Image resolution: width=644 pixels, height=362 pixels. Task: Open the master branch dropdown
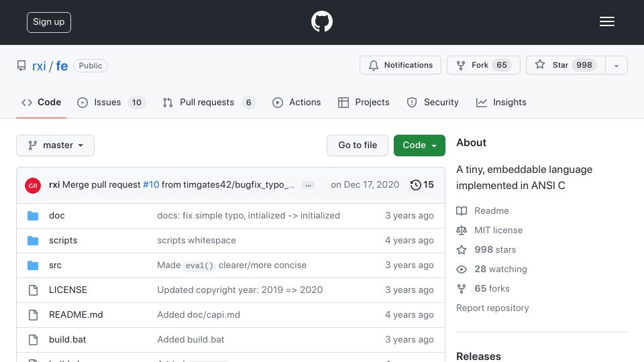click(56, 145)
